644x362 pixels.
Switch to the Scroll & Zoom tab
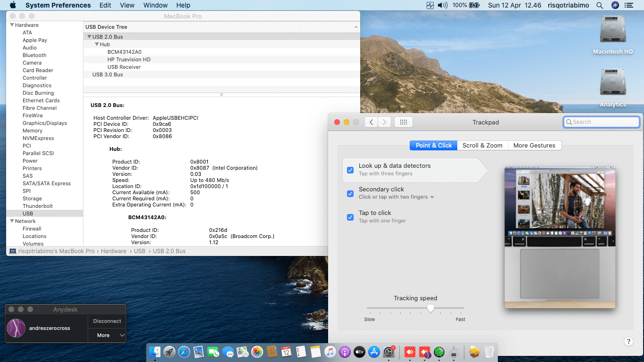click(x=482, y=146)
